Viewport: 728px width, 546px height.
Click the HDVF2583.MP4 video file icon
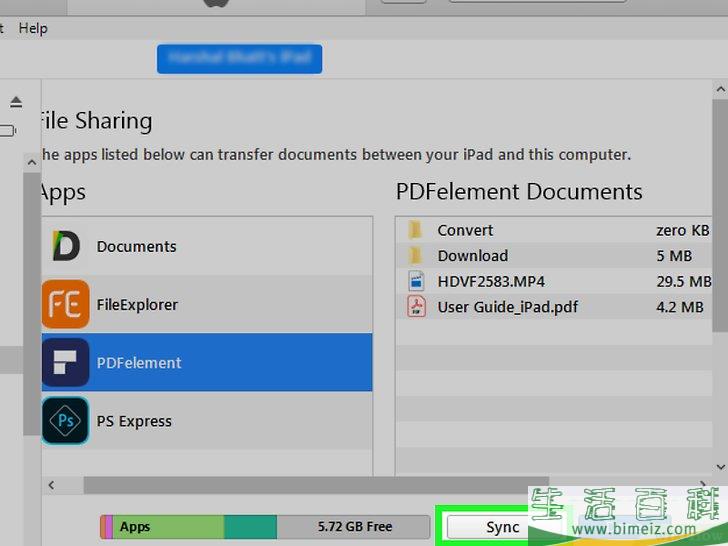pyautogui.click(x=416, y=281)
